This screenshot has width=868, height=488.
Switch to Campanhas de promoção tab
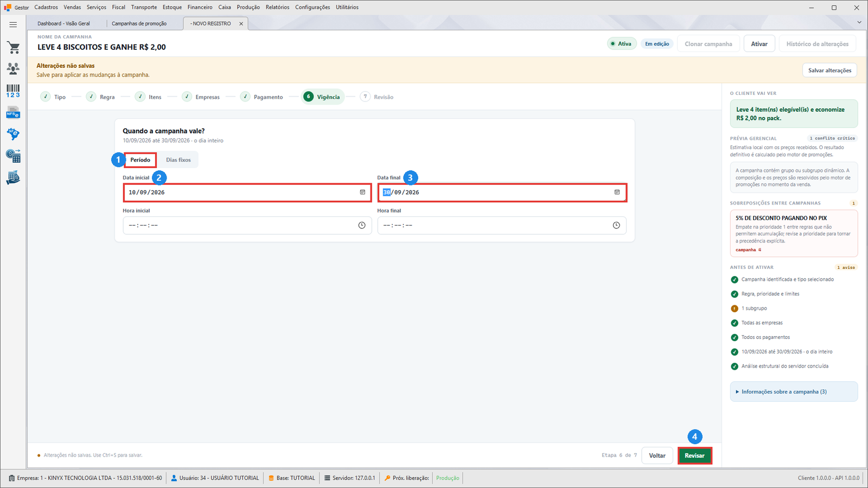tap(139, 24)
